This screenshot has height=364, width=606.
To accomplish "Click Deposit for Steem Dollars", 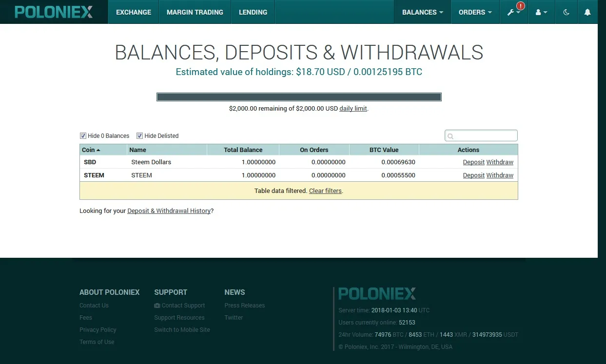I will coord(473,162).
